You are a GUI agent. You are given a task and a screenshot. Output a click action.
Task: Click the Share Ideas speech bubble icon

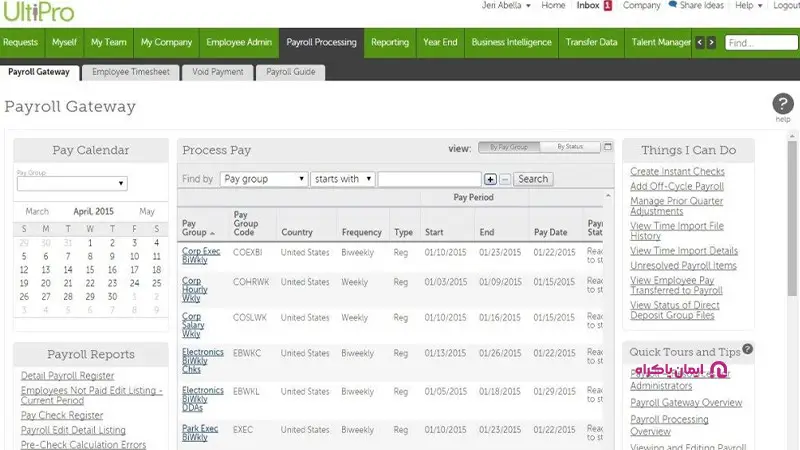pyautogui.click(x=675, y=6)
